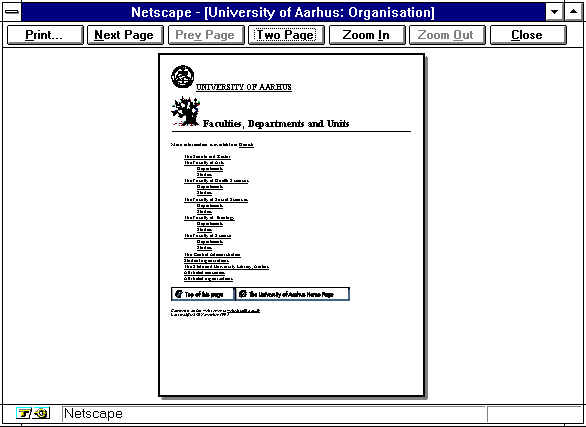Viewport: 586px width, 427px height.
Task: Click The Central Administration link
Action: pyautogui.click(x=212, y=255)
